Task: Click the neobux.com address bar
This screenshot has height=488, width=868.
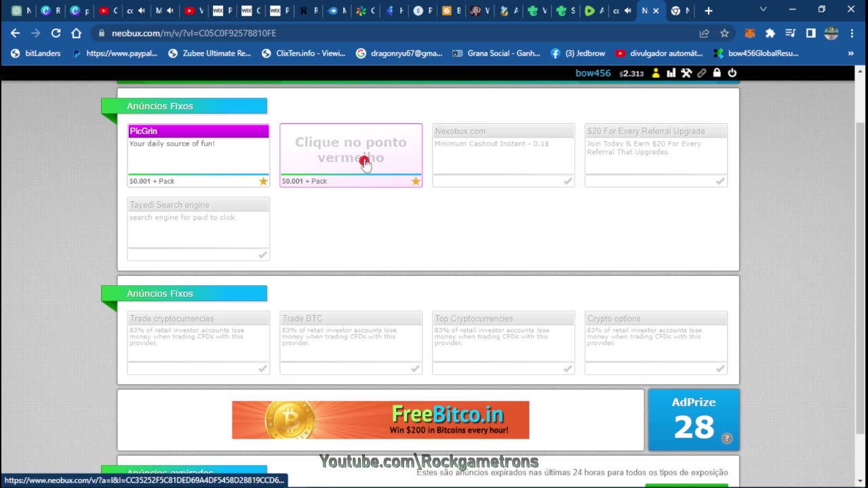Action: [393, 33]
